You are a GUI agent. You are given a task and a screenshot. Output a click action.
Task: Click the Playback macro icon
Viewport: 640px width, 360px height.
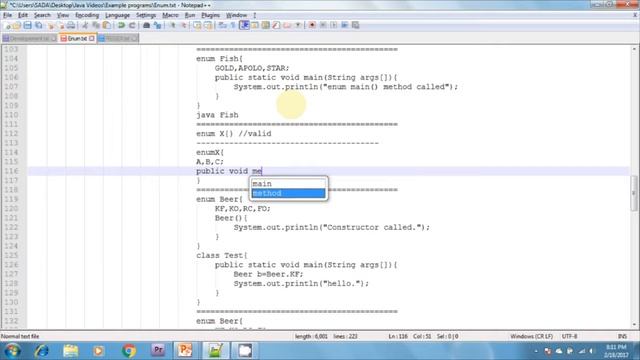pyautogui.click(x=333, y=25)
